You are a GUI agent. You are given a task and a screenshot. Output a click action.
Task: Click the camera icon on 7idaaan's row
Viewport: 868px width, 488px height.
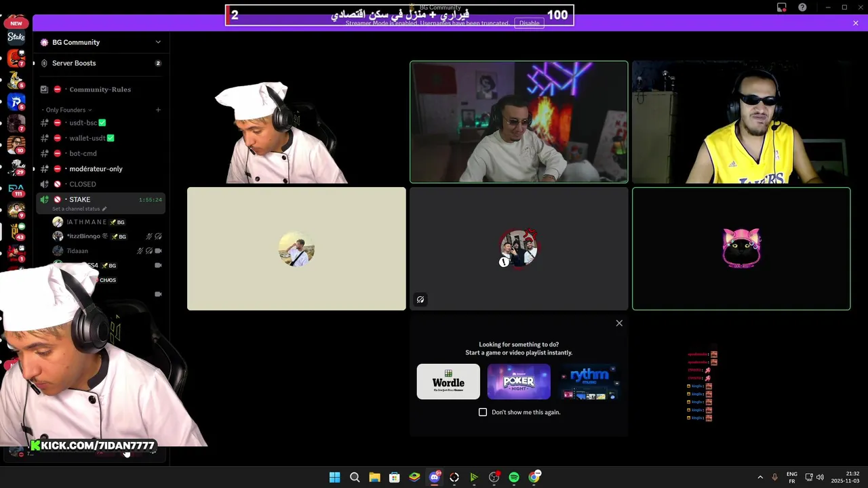point(158,251)
